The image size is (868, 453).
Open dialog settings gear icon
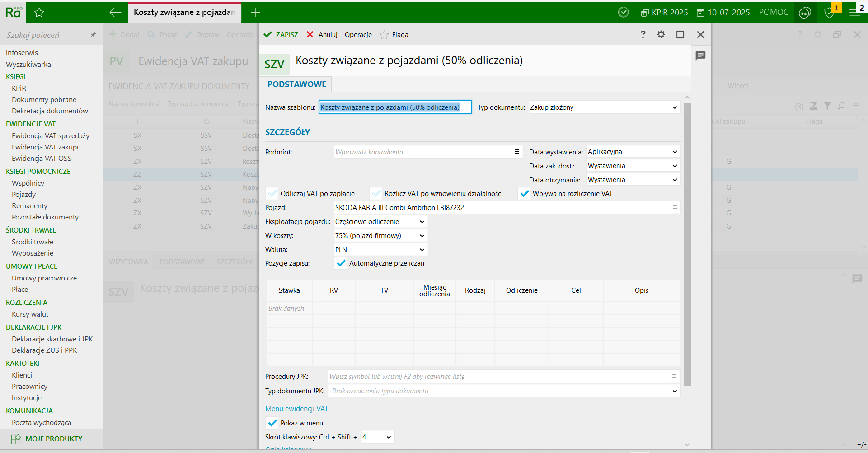tap(661, 35)
